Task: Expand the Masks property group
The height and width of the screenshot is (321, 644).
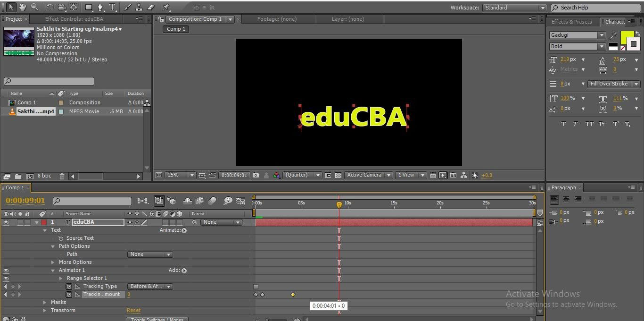Action: [45, 303]
